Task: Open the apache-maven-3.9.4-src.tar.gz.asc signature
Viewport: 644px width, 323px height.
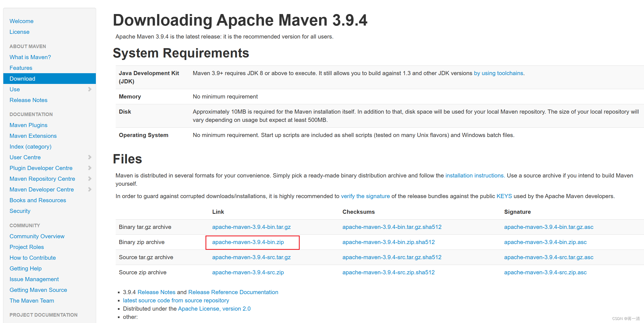Action: (548, 257)
